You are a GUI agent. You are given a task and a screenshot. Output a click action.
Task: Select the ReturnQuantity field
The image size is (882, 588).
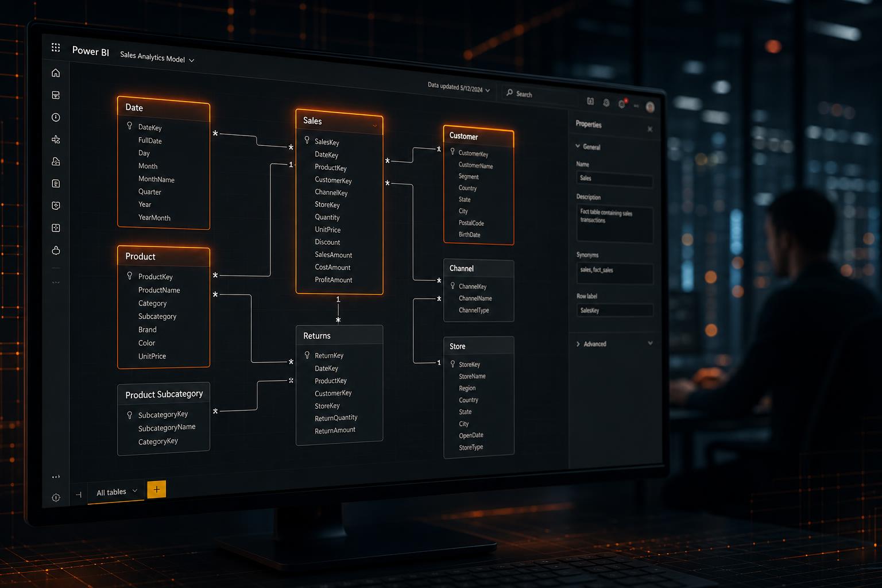(336, 418)
